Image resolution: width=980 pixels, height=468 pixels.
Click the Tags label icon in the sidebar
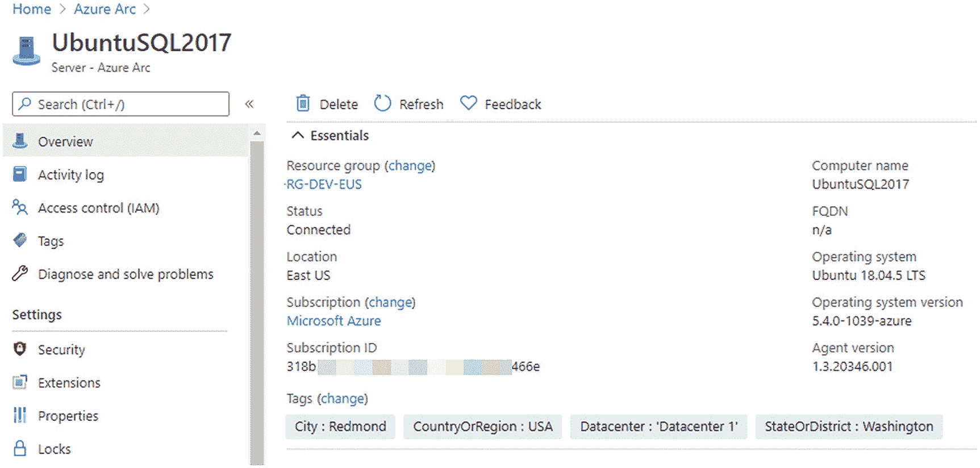tap(20, 240)
